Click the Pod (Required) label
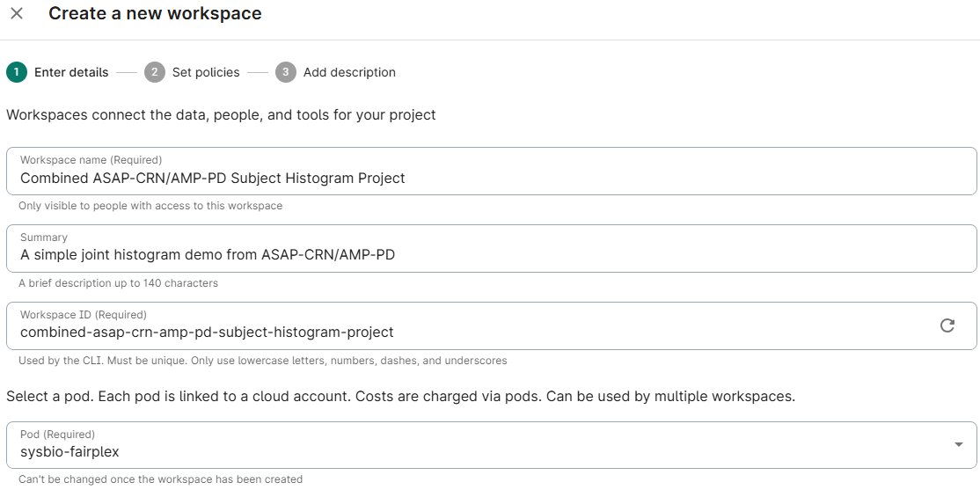 pos(57,435)
